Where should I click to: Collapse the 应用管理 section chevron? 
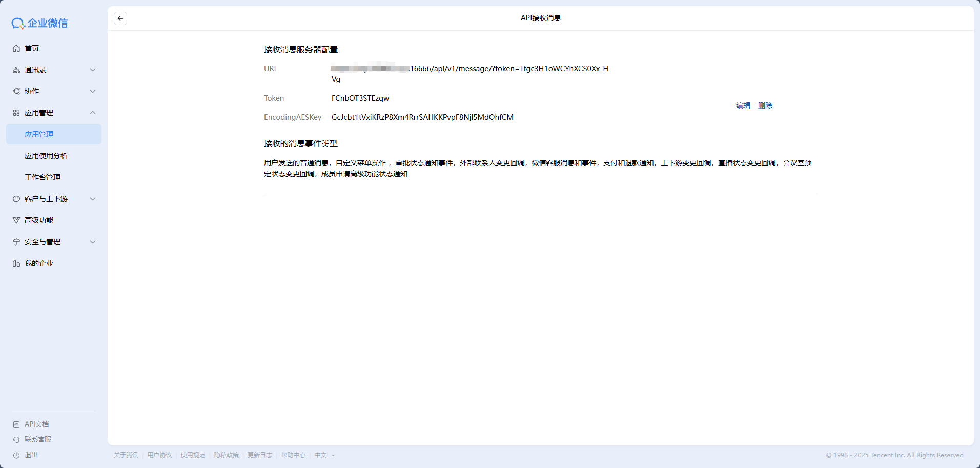pos(93,113)
